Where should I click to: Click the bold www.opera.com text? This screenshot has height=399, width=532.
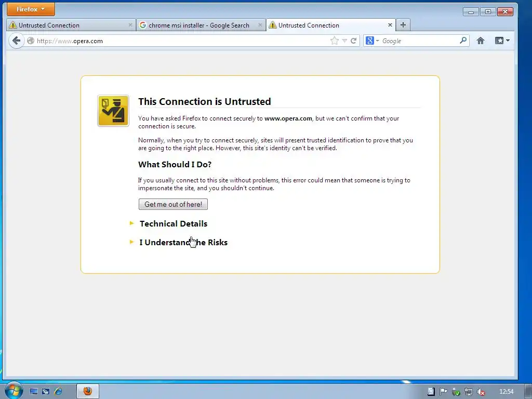pos(288,118)
